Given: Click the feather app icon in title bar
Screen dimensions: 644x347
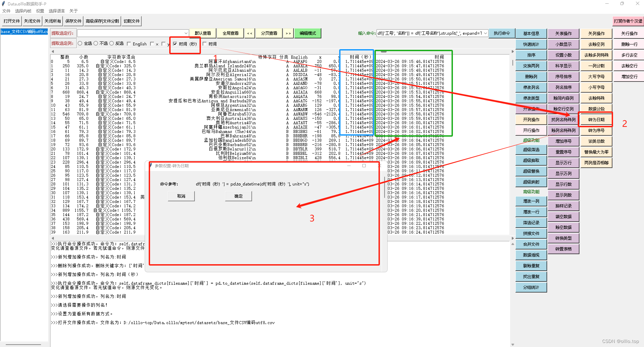Looking at the screenshot, I should click(x=3, y=4).
